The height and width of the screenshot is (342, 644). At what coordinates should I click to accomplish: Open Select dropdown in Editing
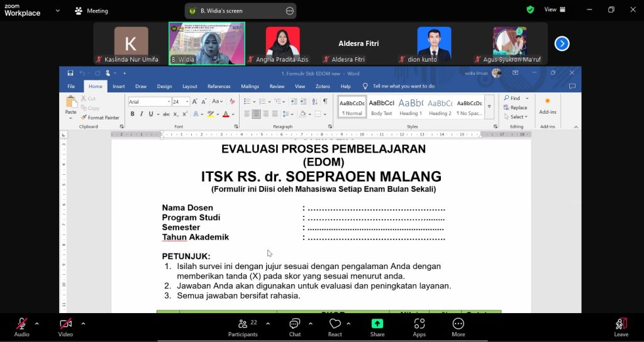[x=516, y=117]
